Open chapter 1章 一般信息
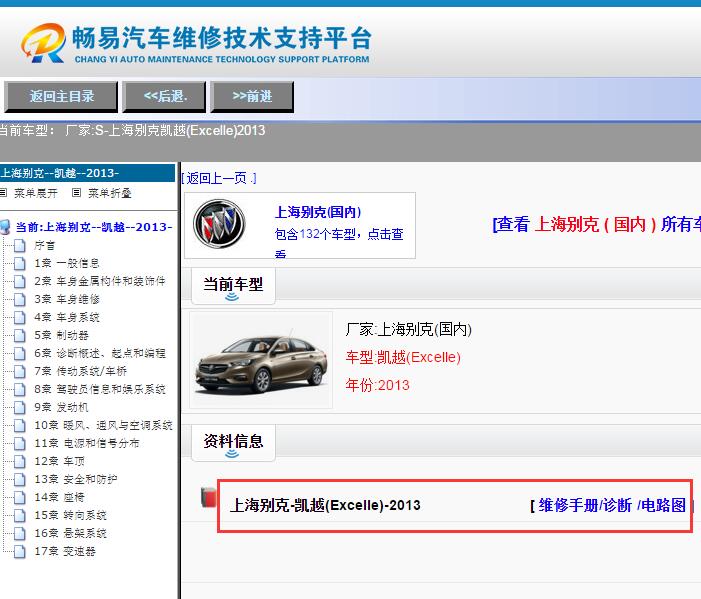 pos(67,263)
